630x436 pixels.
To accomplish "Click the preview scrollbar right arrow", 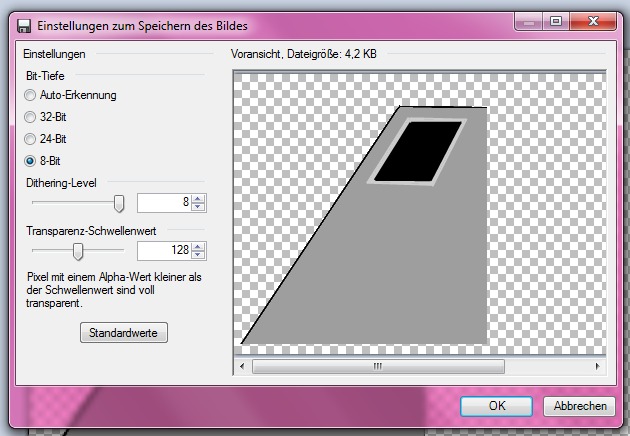I will (x=597, y=366).
